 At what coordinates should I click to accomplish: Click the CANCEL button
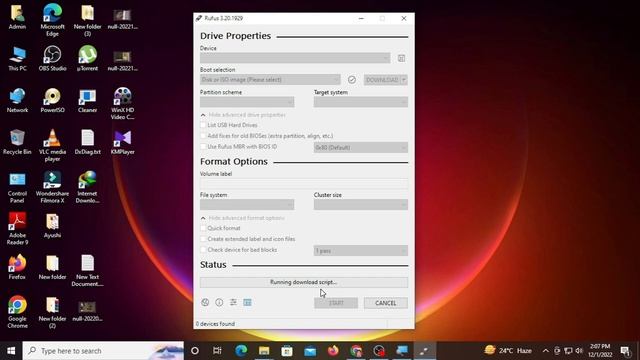[385, 303]
